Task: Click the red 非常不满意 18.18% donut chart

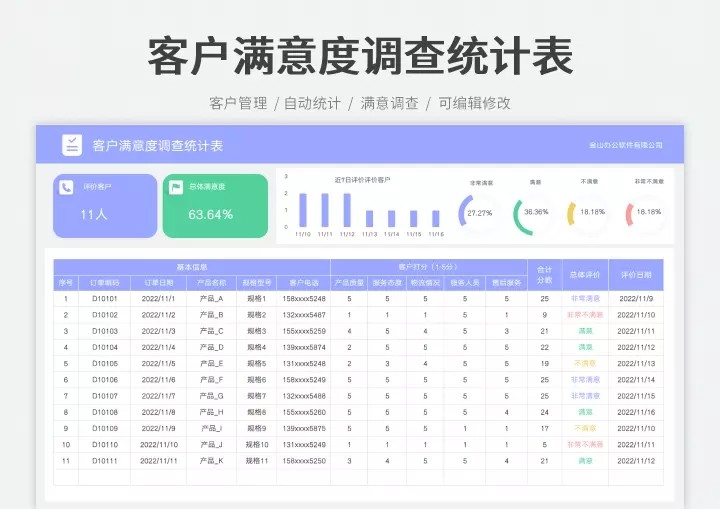Action: 648,213
